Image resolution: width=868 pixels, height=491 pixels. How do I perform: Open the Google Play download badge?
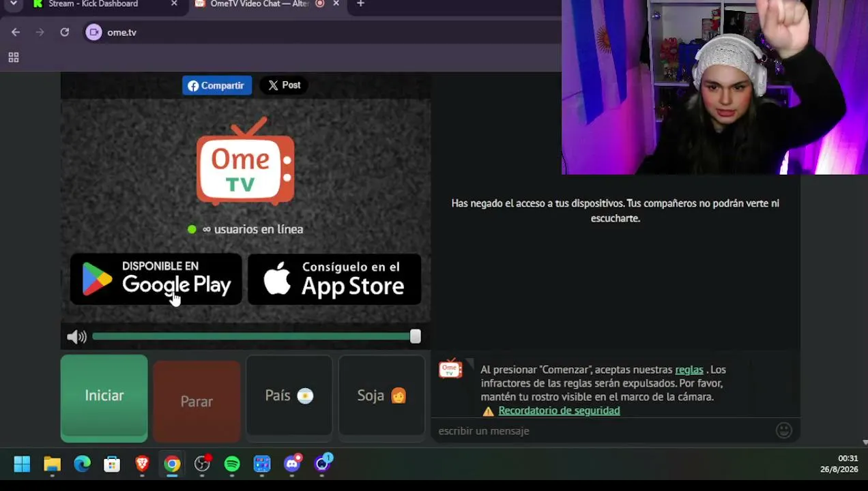pos(156,279)
